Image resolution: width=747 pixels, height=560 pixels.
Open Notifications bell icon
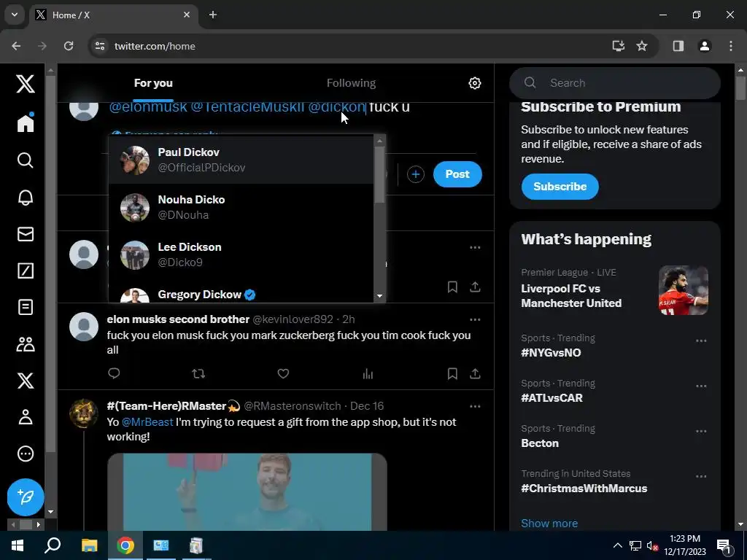[26, 197]
